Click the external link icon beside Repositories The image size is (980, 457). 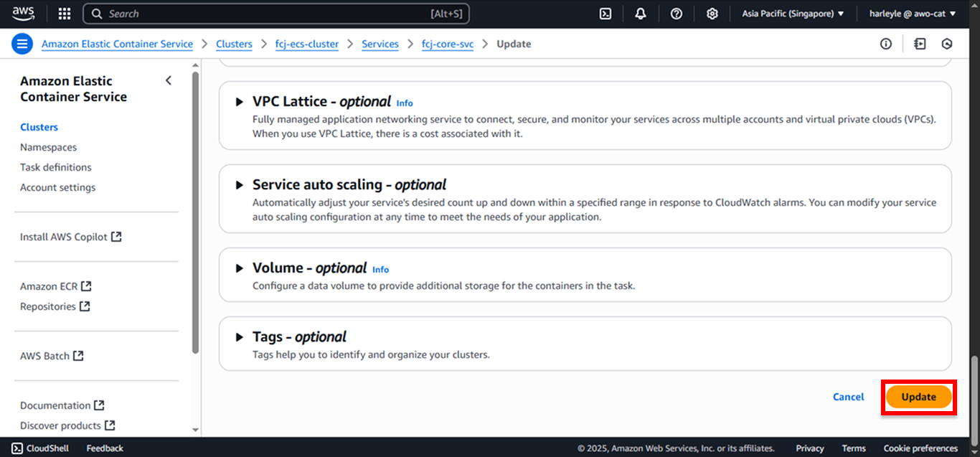click(85, 306)
